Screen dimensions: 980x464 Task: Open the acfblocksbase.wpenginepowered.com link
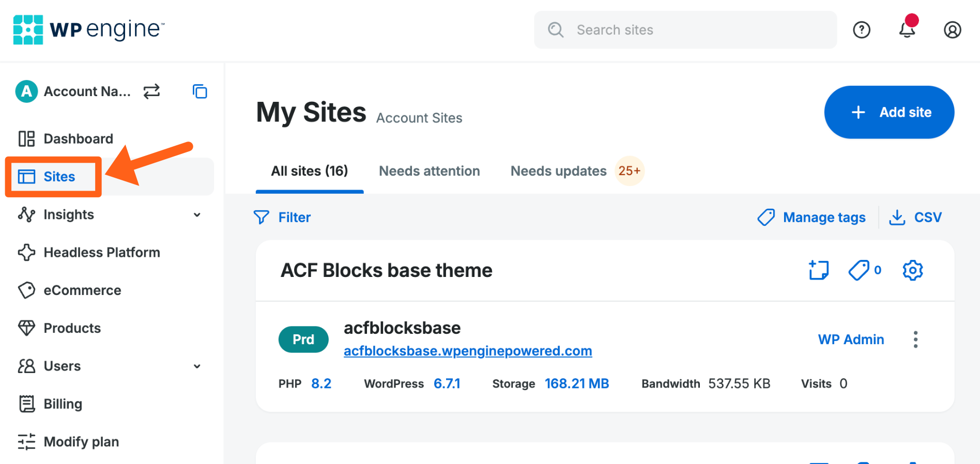point(467,351)
